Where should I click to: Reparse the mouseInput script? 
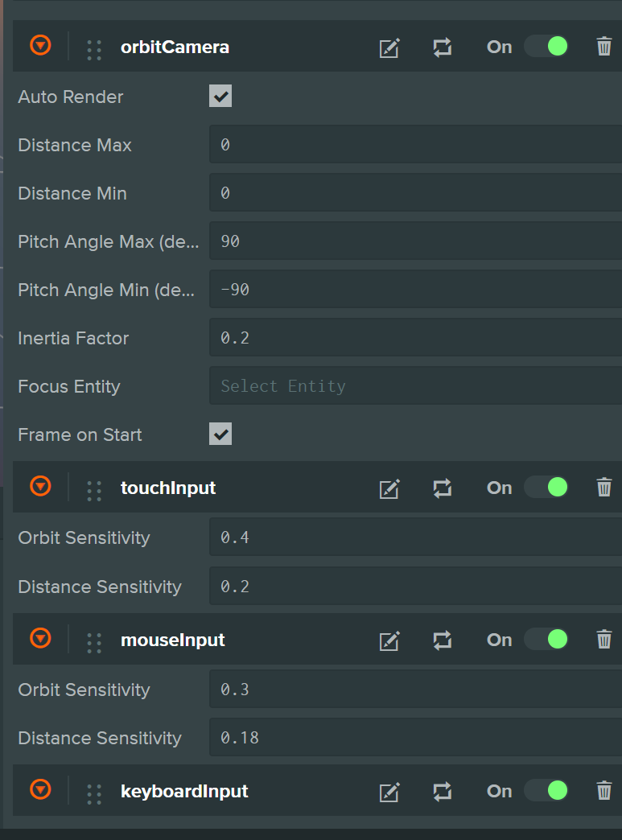click(442, 640)
